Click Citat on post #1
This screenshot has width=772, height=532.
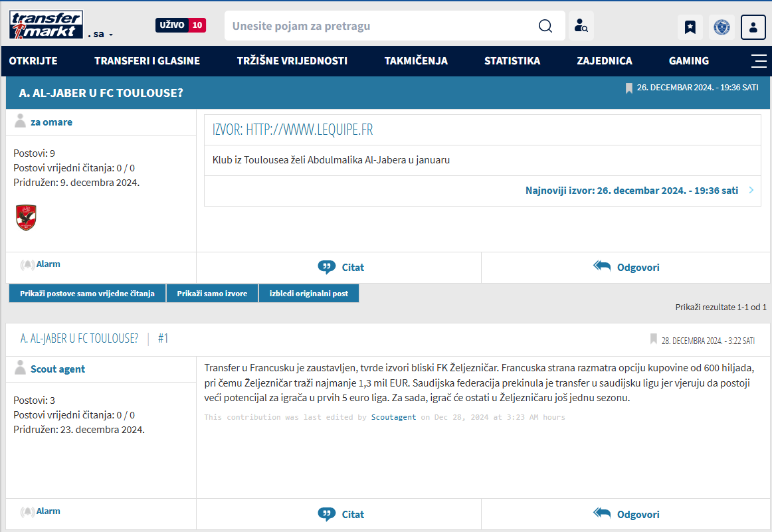341,514
